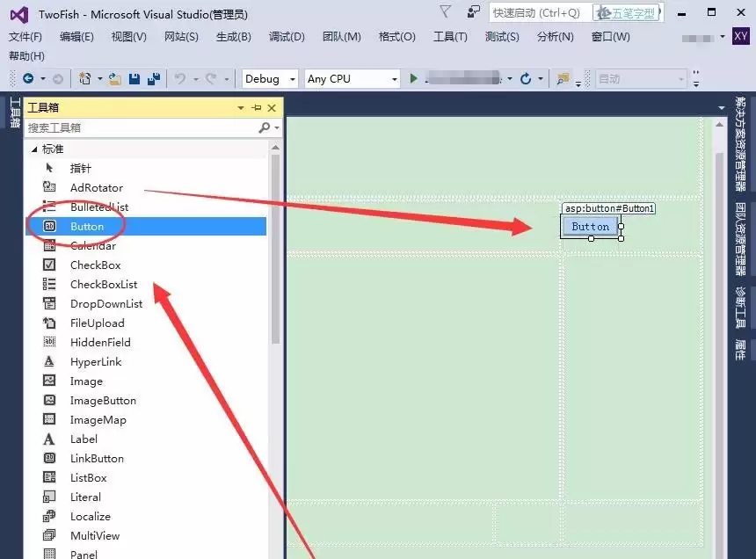Screen dimensions: 756x559
Task: Select the ListBox control in the toolbox
Action: click(x=89, y=477)
